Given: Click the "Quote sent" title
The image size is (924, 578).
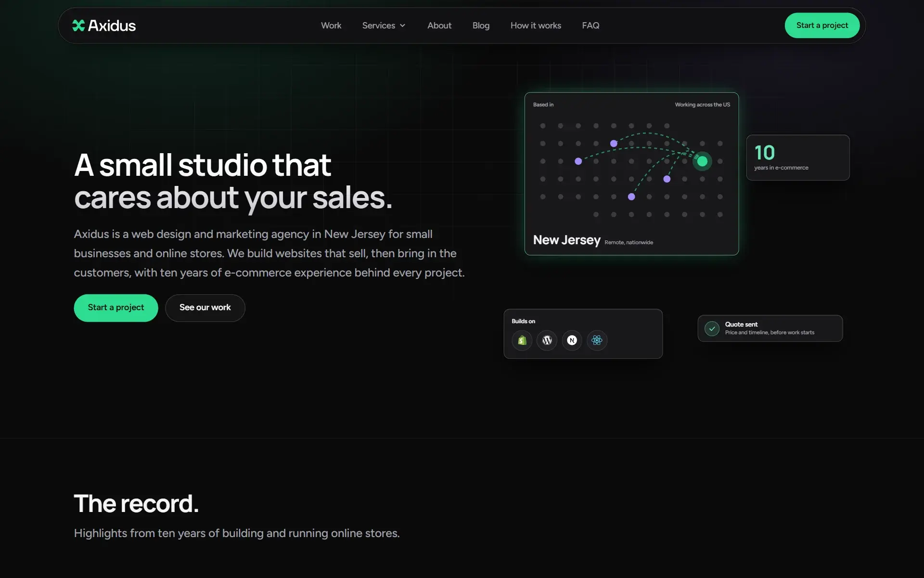Looking at the screenshot, I should coord(741,324).
